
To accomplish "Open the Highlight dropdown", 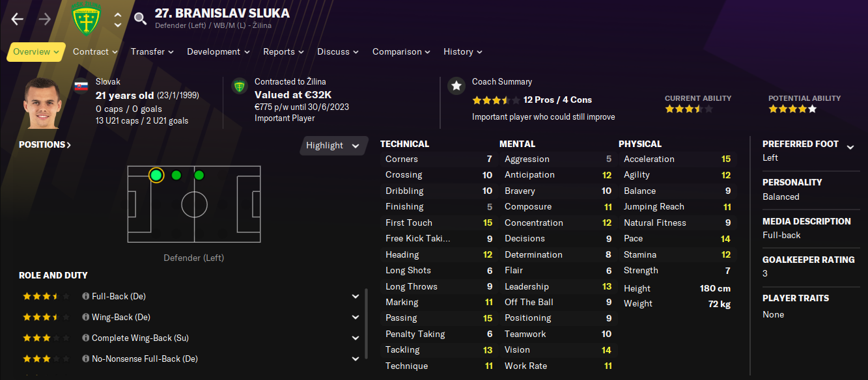I will tap(332, 146).
